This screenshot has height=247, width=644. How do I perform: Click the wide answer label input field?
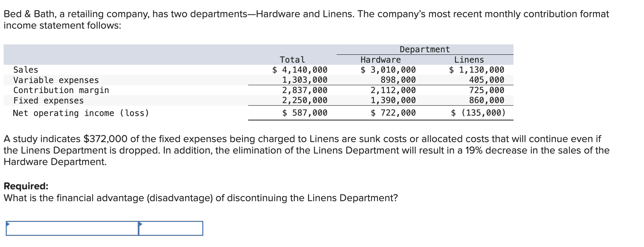72,228
